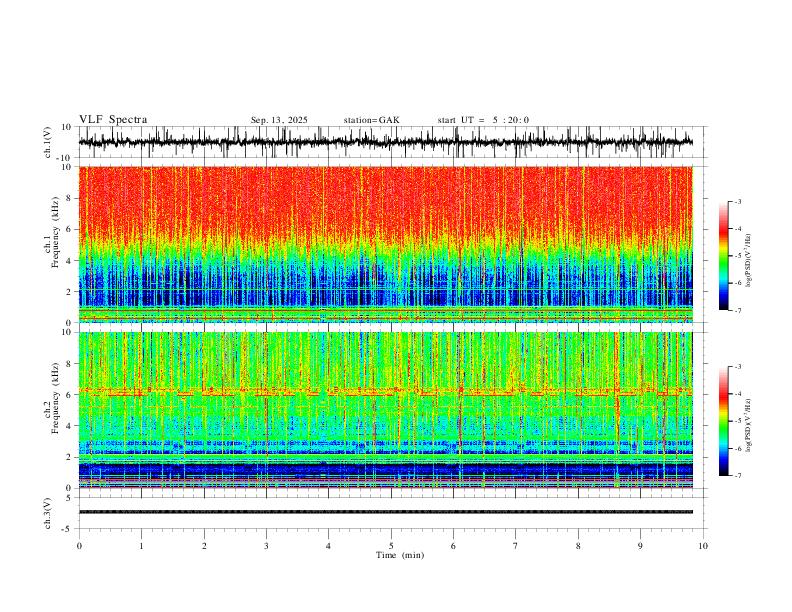This screenshot has width=792, height=612.
Task: Click the "6" kHz tick on ch.1 frequency axis
Action: (x=69, y=230)
